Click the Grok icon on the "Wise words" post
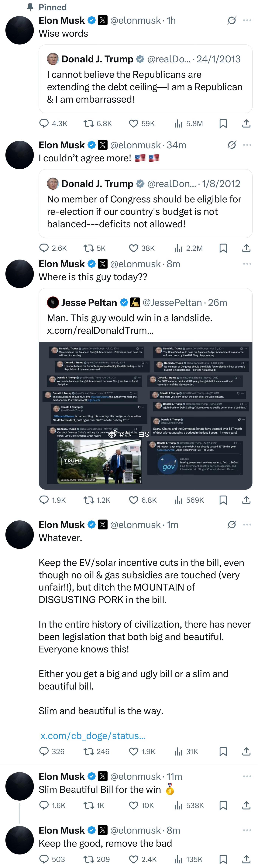This screenshot has height=868, width=258. [x=232, y=21]
